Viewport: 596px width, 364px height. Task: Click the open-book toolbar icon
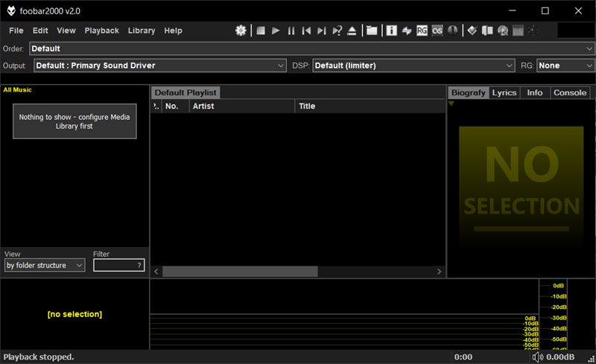[487, 31]
